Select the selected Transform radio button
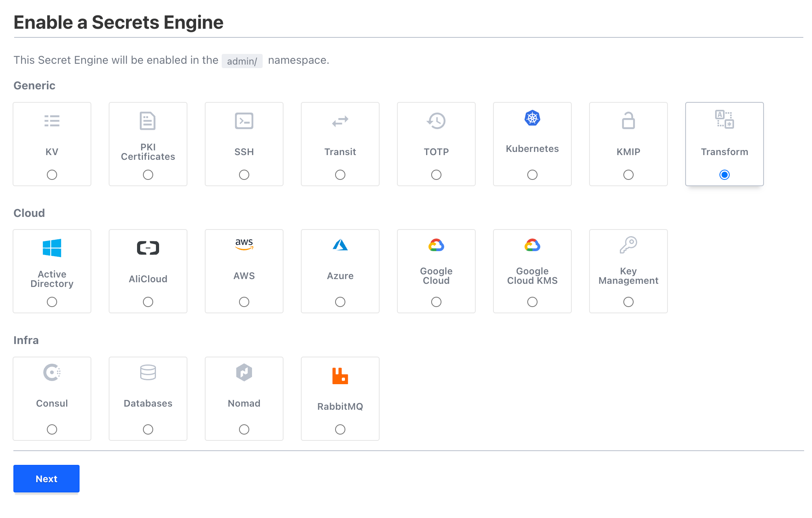 tap(724, 175)
